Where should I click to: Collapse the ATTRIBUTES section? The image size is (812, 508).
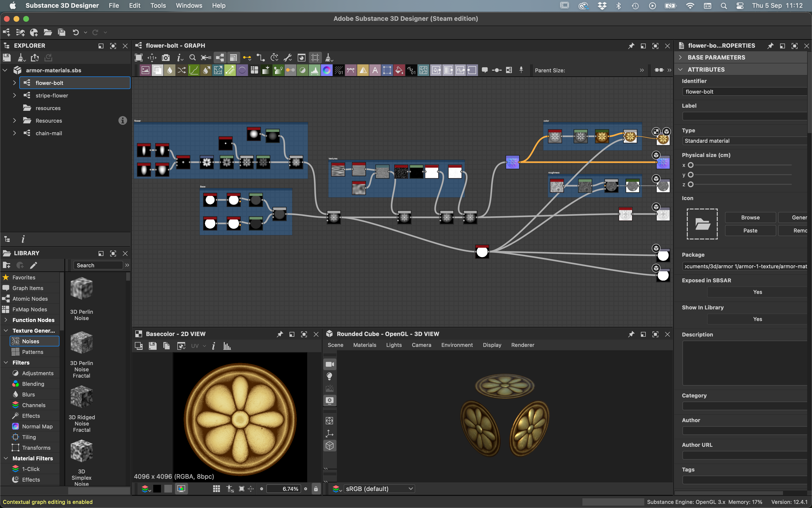click(x=680, y=70)
